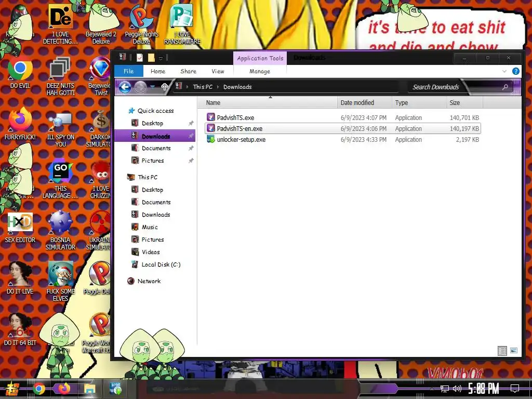Select the PadvishTS-en.exe file icon
The image size is (532, 399).
211,128
